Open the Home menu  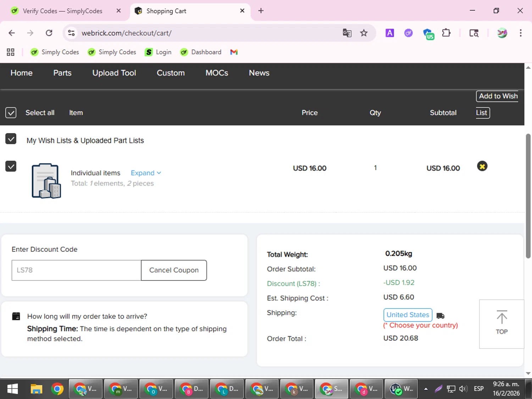(22, 73)
